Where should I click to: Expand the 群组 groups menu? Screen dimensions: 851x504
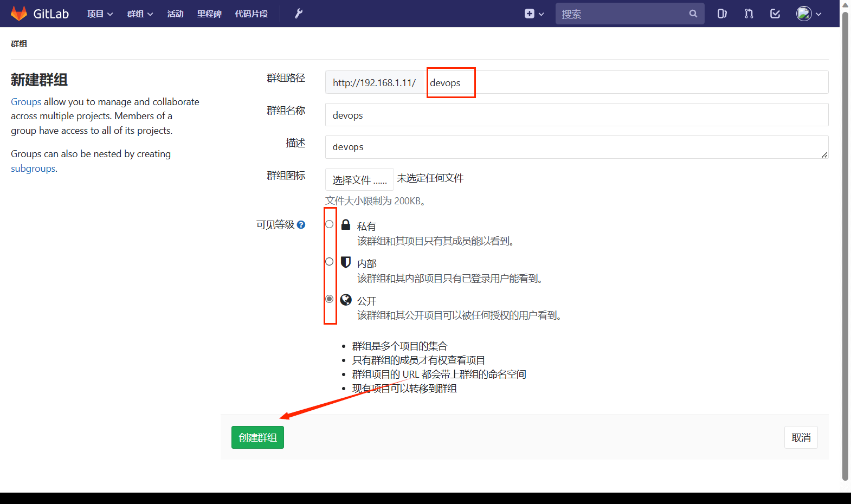pos(140,14)
